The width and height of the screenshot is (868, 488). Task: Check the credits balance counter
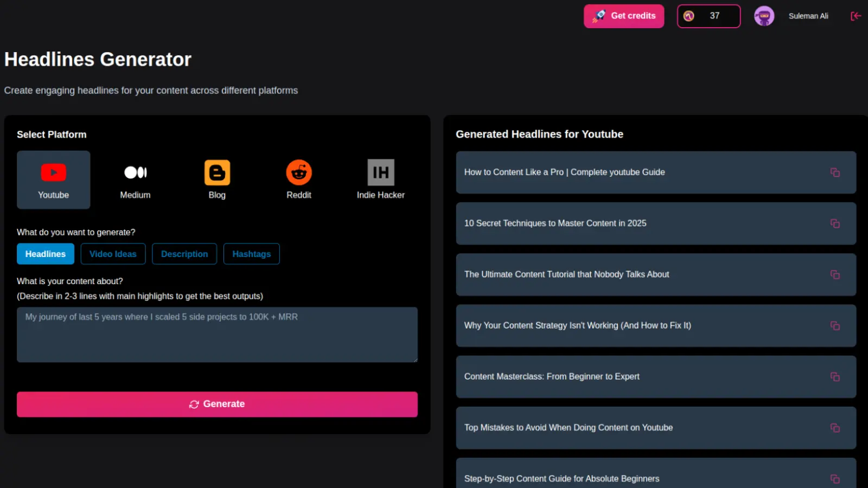709,16
